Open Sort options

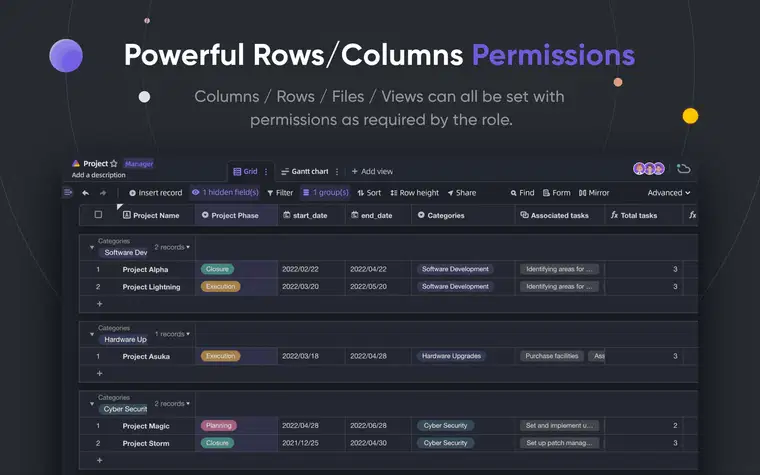pyautogui.click(x=369, y=193)
